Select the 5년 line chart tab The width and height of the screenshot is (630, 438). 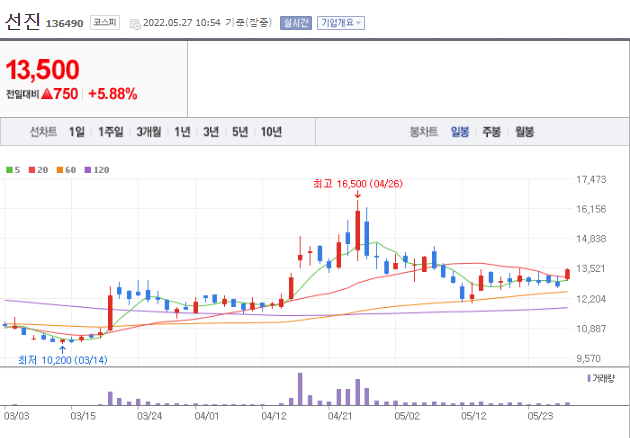(240, 132)
